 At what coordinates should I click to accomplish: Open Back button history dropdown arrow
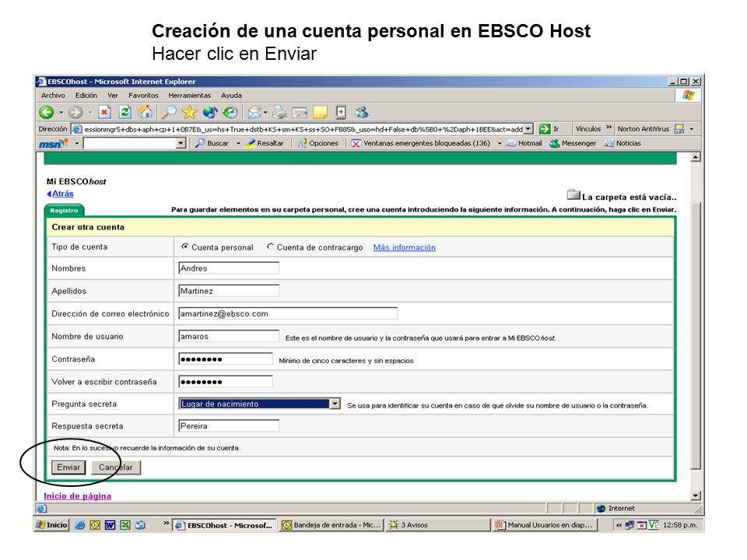[61, 113]
